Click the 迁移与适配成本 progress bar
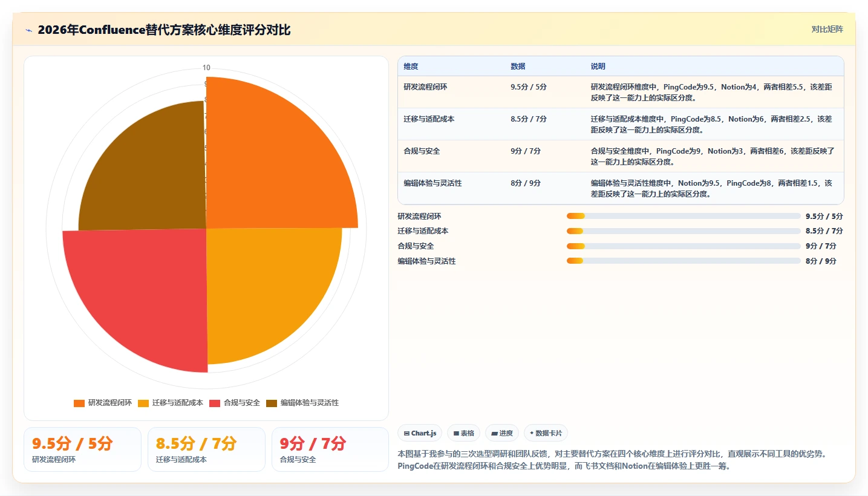The height and width of the screenshot is (496, 868). pyautogui.click(x=684, y=231)
